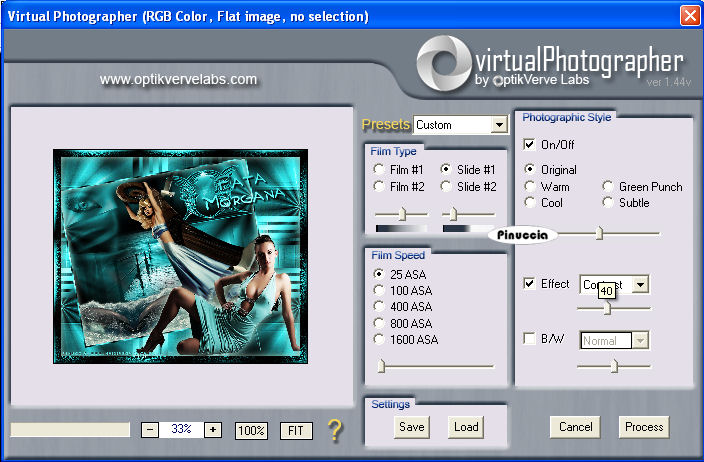Viewport: 704px width, 462px height.
Task: Choose 800 ASA film speed
Action: 379,323
